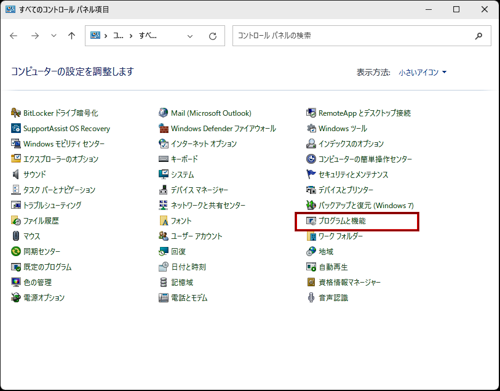
Task: Open バックアップと復元 (Windows 7) link
Action: [366, 205]
